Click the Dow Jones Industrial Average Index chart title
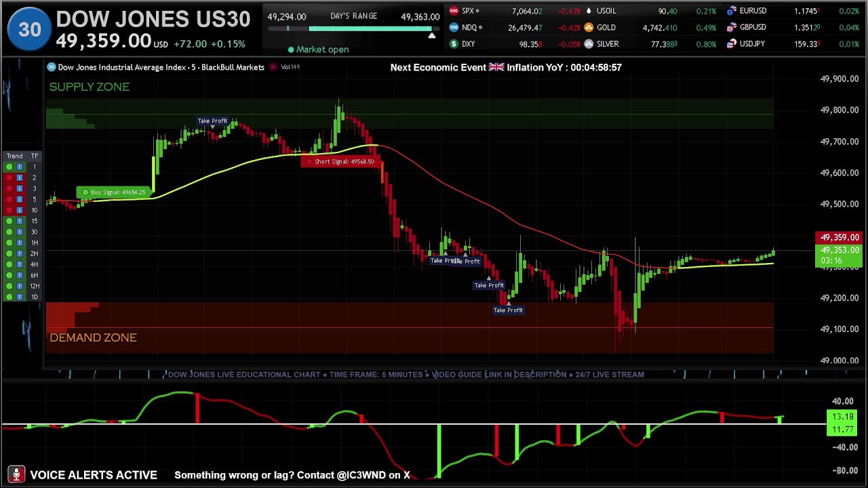 [161, 67]
